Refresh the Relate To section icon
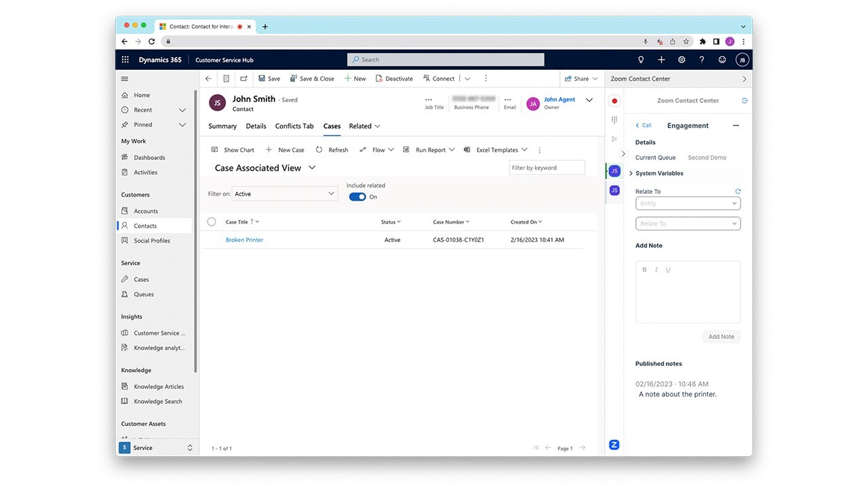The image size is (868, 488). [x=738, y=191]
